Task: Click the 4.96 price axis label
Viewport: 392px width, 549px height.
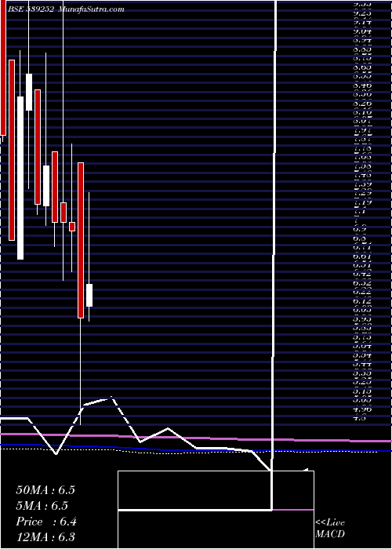Action: (362, 409)
